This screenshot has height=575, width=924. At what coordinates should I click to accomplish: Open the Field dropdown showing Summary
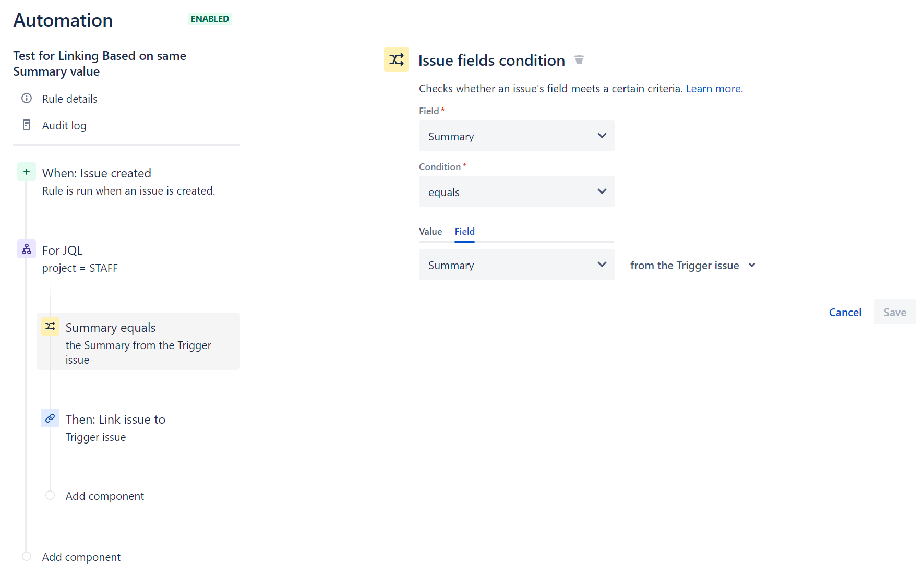coord(516,136)
